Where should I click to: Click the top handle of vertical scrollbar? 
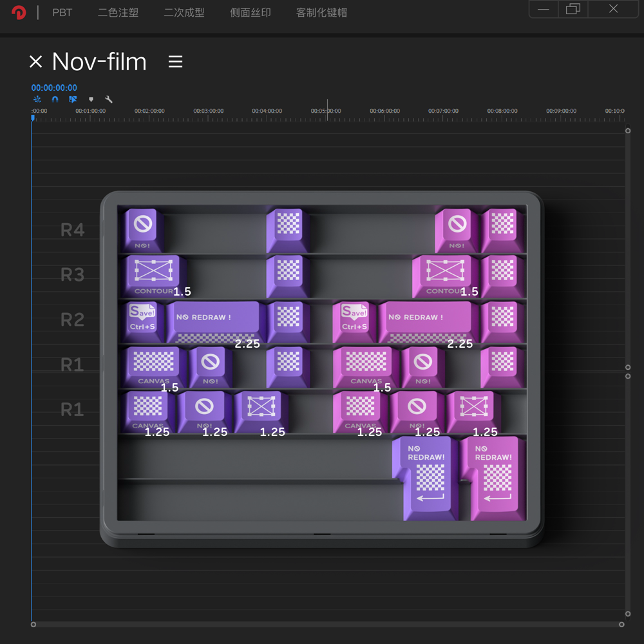pos(627,131)
